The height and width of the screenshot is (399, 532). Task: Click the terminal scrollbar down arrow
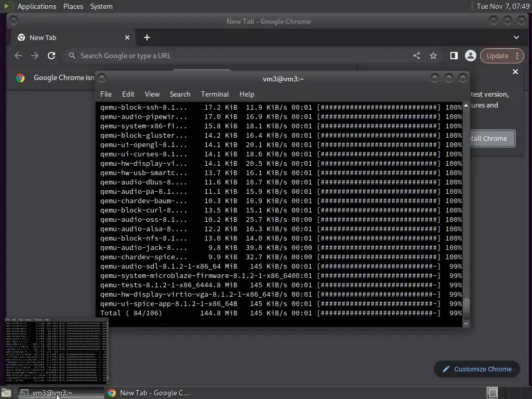tap(466, 324)
